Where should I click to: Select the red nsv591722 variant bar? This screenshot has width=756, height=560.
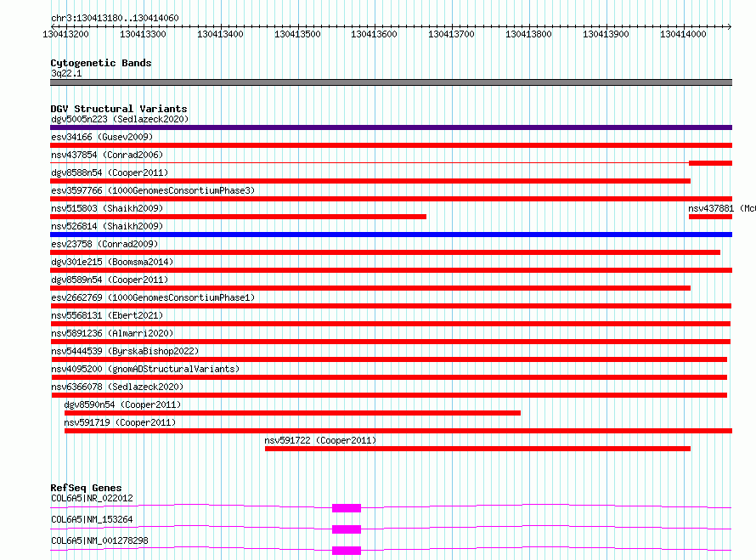[477, 449]
